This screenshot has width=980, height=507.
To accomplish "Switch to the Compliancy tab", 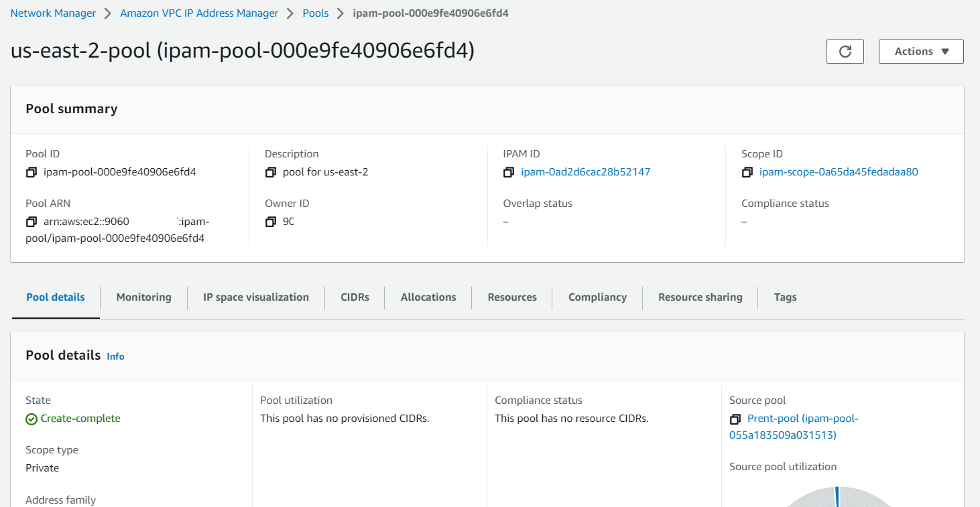I will point(597,297).
